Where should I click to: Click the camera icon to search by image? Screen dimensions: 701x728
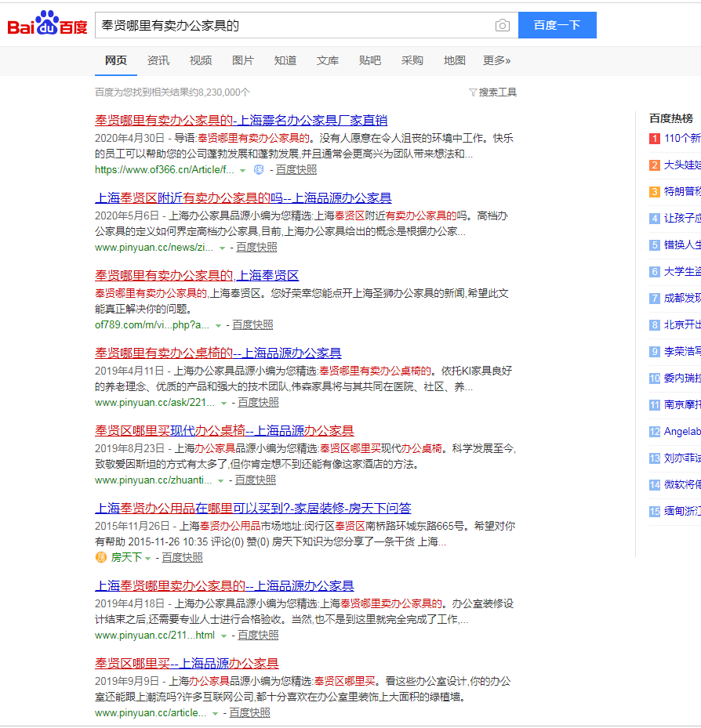point(502,24)
